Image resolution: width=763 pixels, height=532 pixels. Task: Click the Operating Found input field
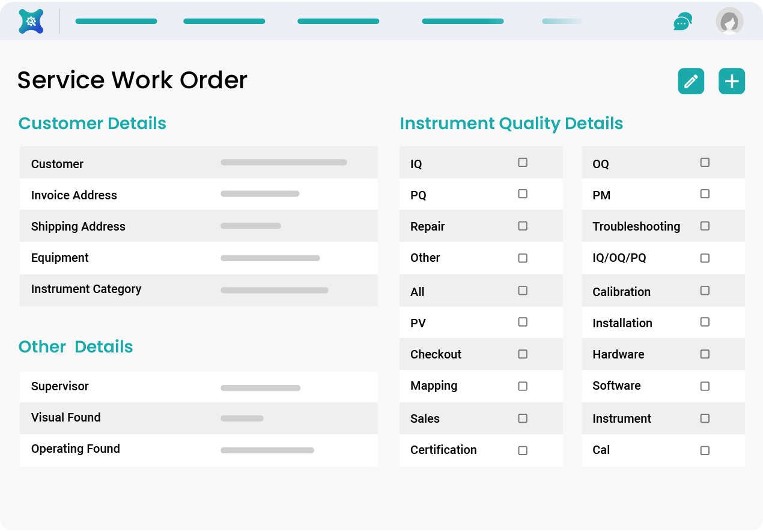pos(267,450)
